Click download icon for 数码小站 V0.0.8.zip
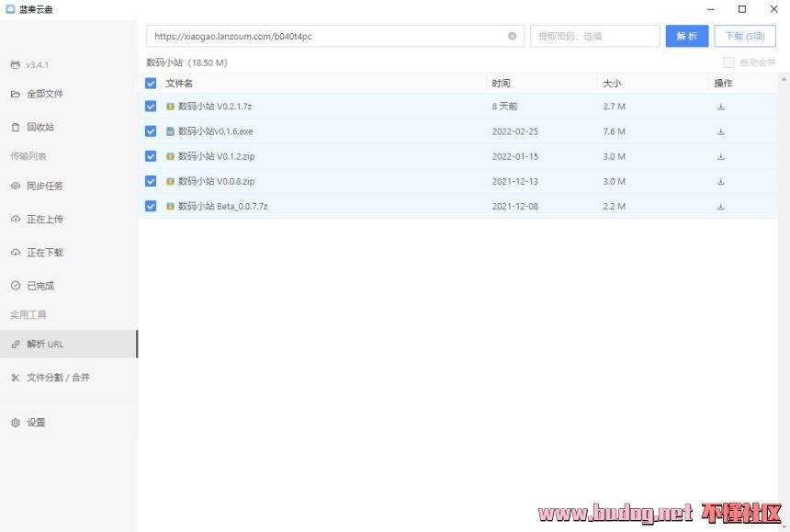The width and height of the screenshot is (790, 532). [721, 181]
